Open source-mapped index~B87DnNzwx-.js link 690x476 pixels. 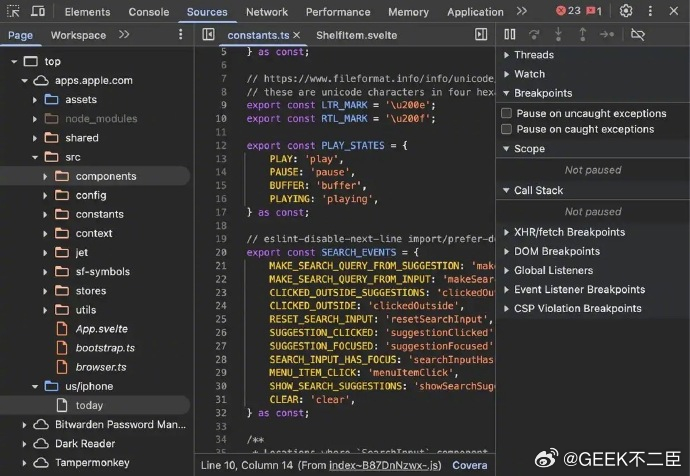pos(385,465)
